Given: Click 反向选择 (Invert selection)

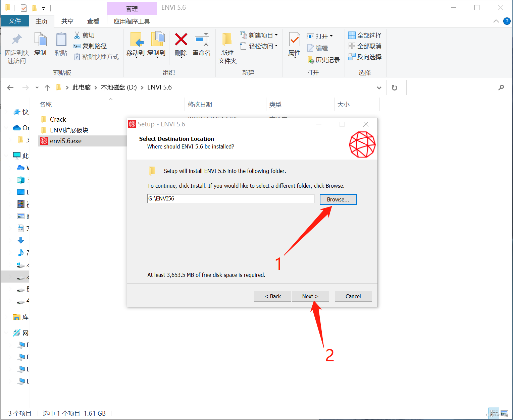Looking at the screenshot, I should pos(365,57).
